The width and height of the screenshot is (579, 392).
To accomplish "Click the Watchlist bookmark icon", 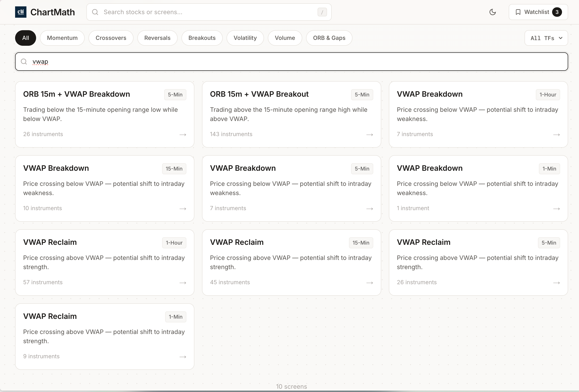I will 518,12.
